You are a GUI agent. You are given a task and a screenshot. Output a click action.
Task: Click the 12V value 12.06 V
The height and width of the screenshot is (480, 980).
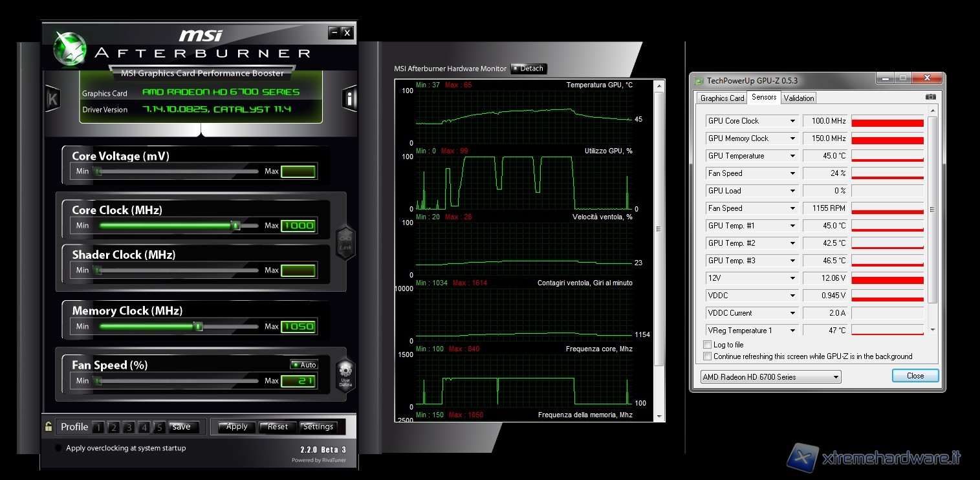click(825, 278)
